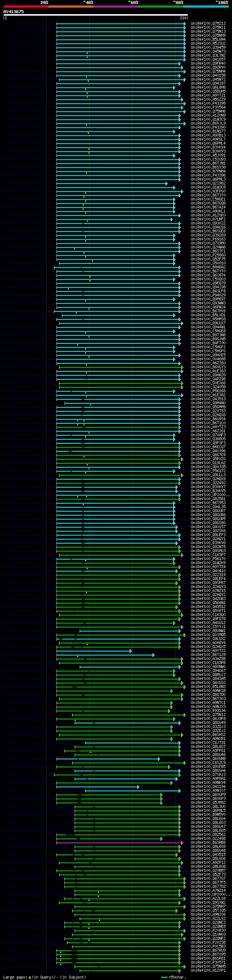
Task: Select the UniRef100_B6VJL9 label
Action: coord(208,123)
